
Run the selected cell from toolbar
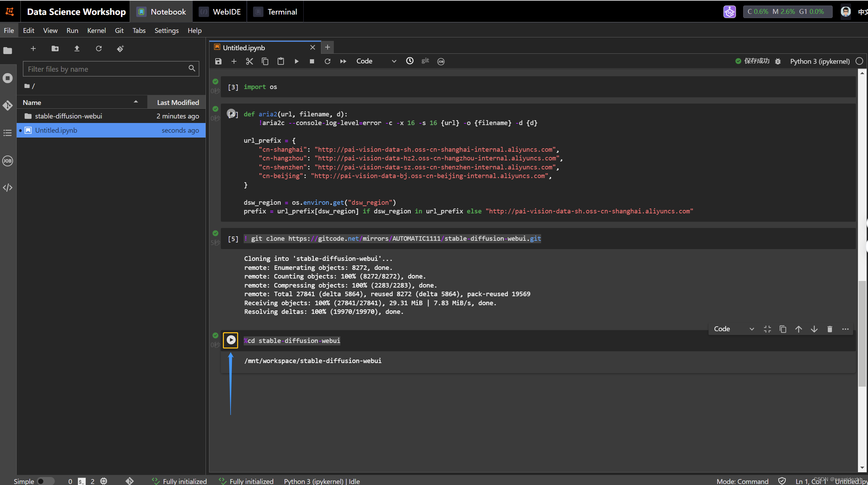[296, 61]
